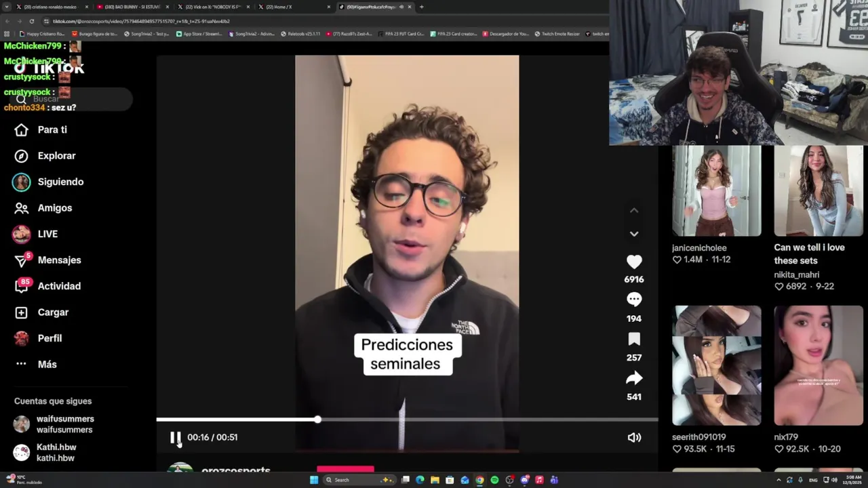Share the video with arrow icon
Image resolution: width=868 pixels, height=488 pixels.
click(634, 378)
